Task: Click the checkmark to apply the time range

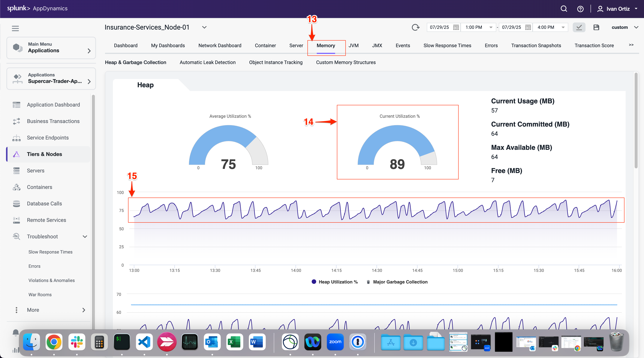Action: coord(579,27)
